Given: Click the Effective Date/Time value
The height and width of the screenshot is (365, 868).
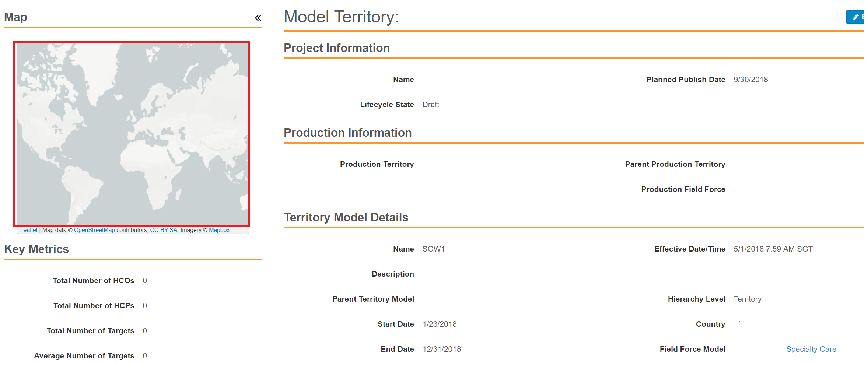Looking at the screenshot, I should [x=773, y=249].
